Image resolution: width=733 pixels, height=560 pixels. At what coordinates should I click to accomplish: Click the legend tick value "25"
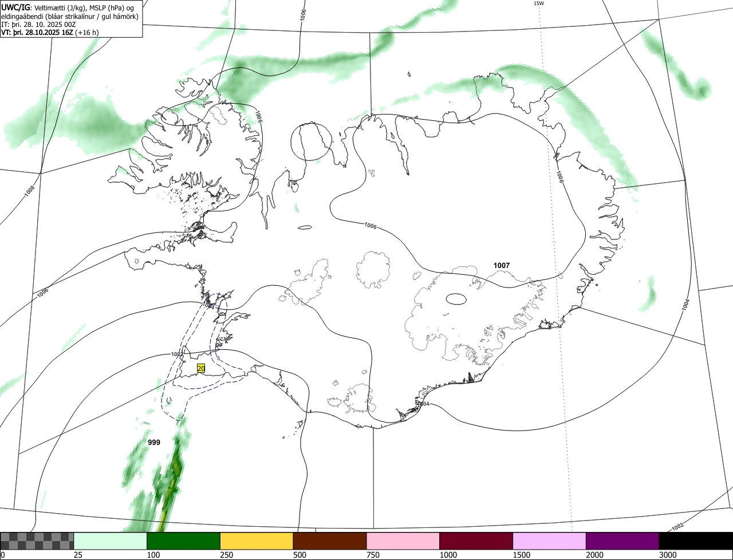pyautogui.click(x=78, y=555)
